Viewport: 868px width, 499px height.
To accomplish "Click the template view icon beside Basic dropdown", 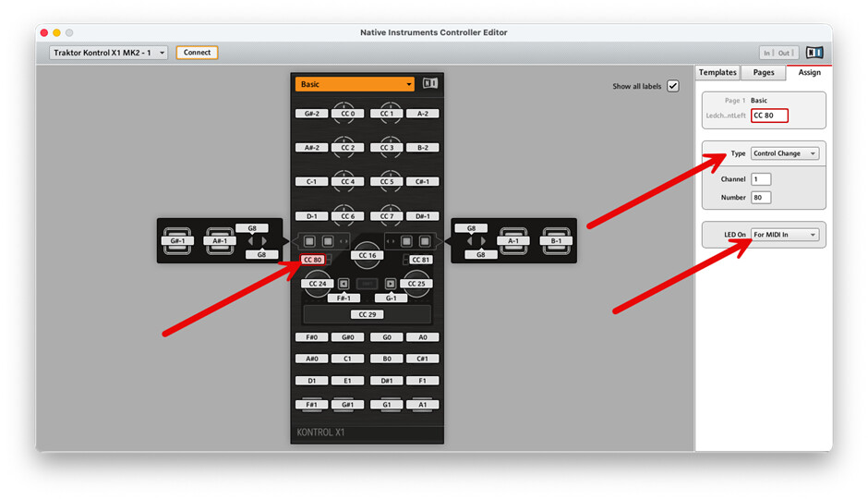I will [429, 84].
